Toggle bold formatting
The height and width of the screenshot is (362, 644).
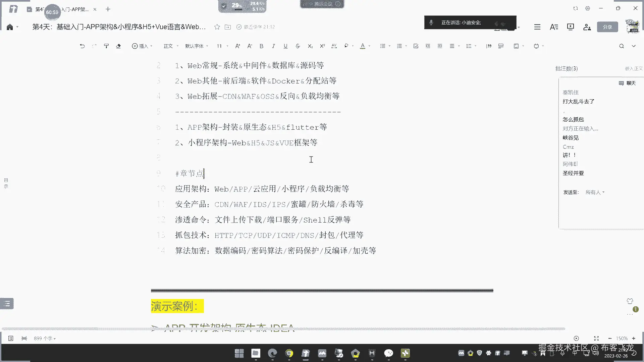coord(261,46)
